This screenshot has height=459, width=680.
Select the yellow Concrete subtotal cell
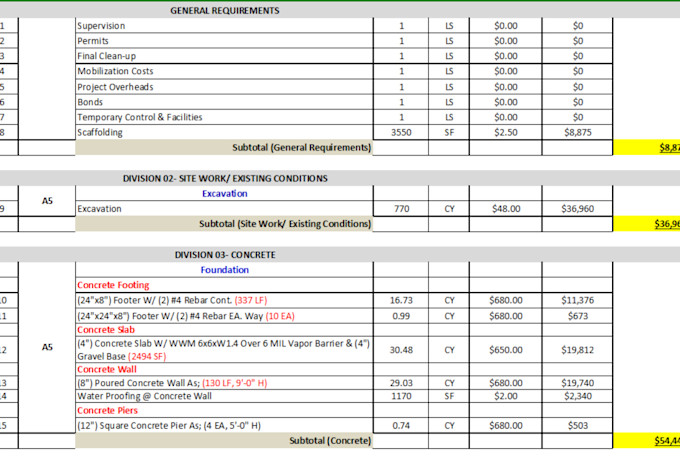(x=647, y=441)
